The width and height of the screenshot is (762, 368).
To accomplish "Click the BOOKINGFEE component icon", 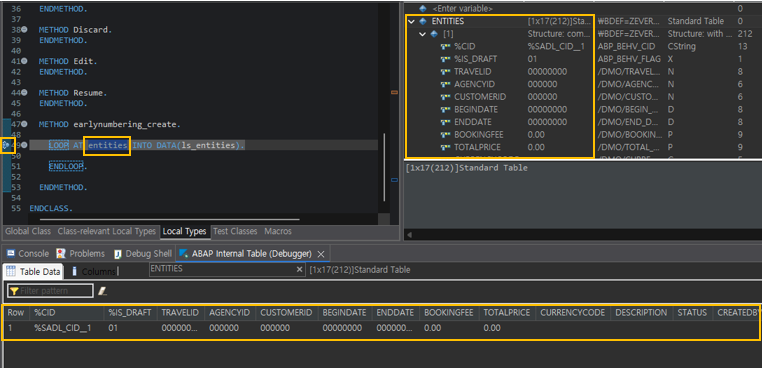I will pyautogui.click(x=445, y=135).
